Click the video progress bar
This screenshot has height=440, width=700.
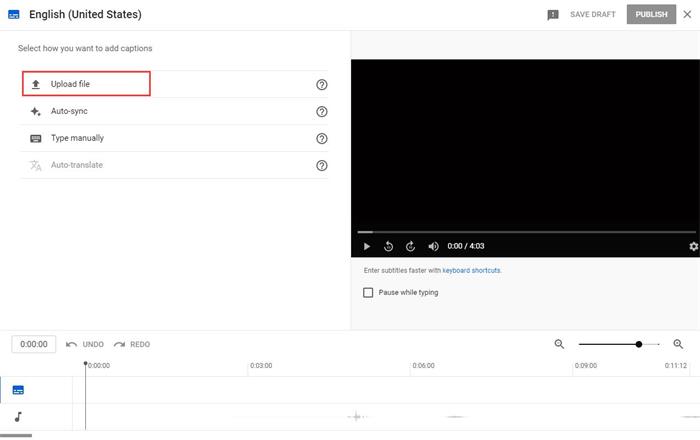[526, 232]
